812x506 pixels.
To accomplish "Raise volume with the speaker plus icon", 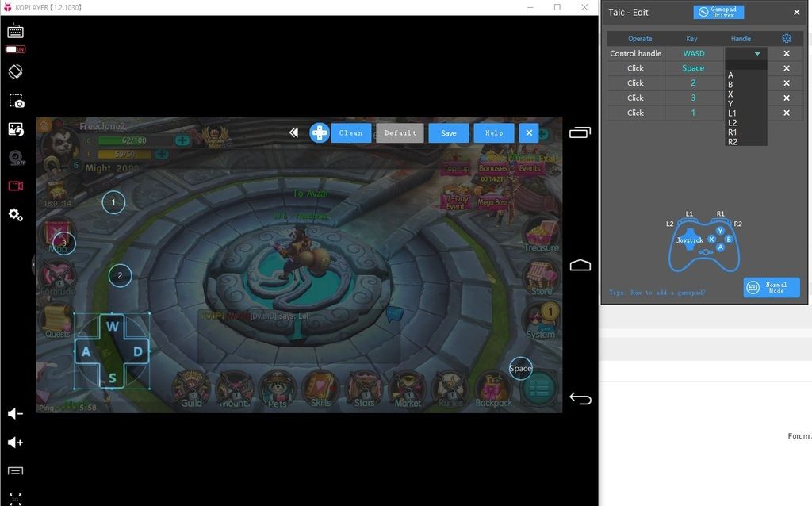I will [15, 443].
